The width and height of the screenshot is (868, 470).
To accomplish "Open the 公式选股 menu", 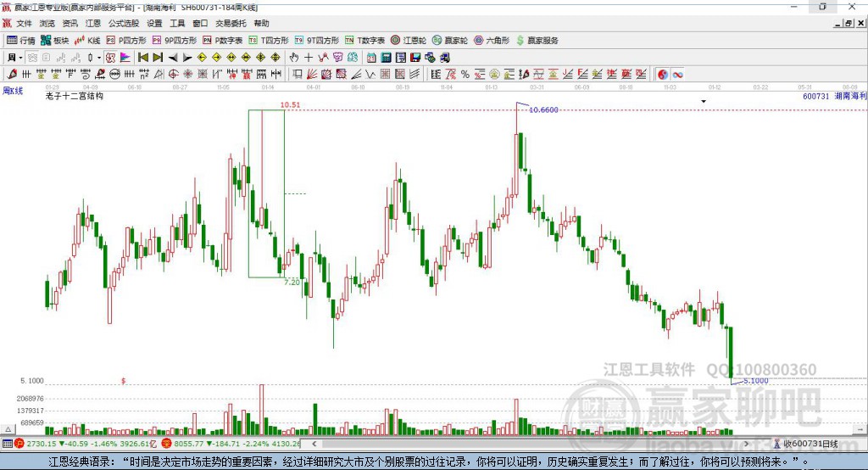I will coord(124,23).
